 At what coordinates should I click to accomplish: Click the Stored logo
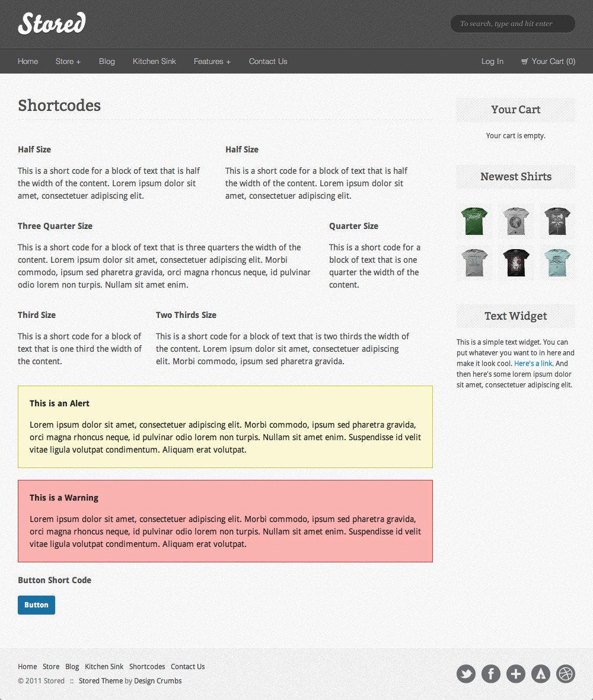(x=52, y=24)
